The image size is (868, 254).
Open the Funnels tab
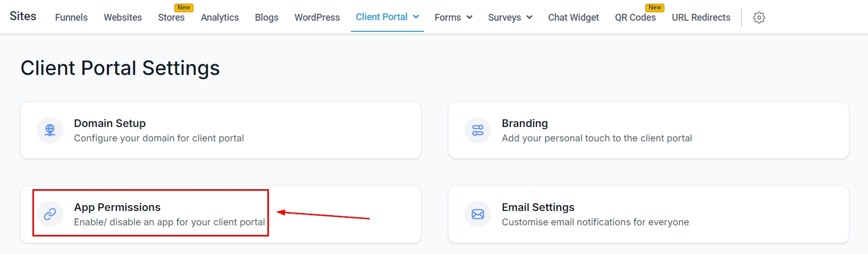click(x=71, y=18)
